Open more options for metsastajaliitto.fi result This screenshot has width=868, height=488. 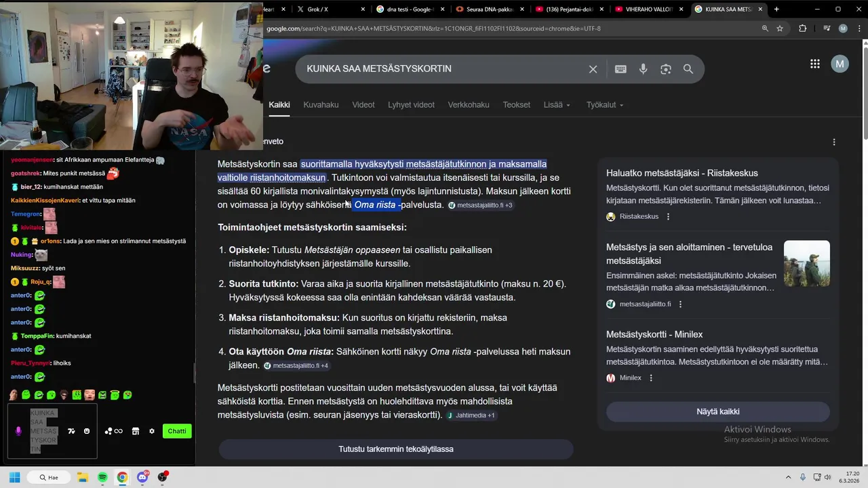(680, 304)
